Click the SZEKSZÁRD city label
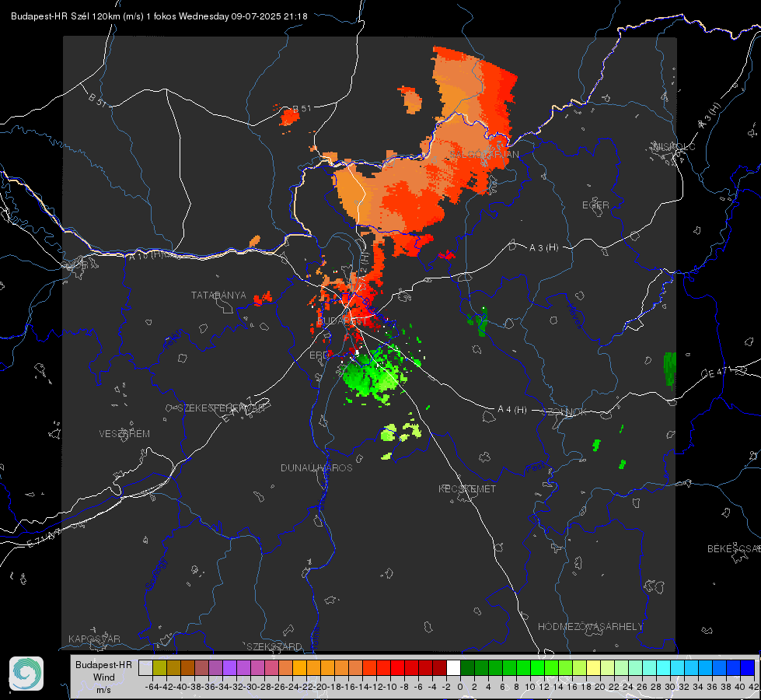The height and width of the screenshot is (700, 761). coord(274,646)
